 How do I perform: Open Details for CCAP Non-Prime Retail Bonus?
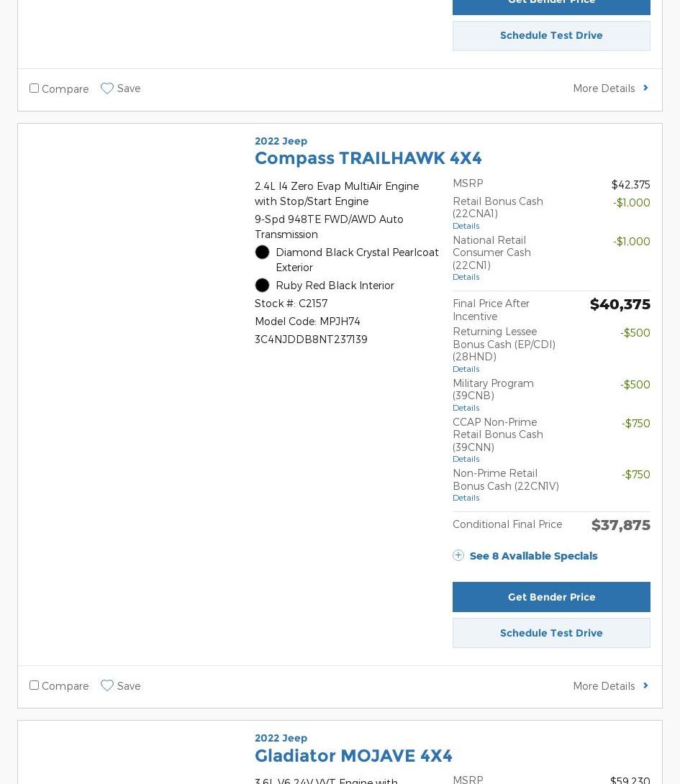tap(466, 459)
